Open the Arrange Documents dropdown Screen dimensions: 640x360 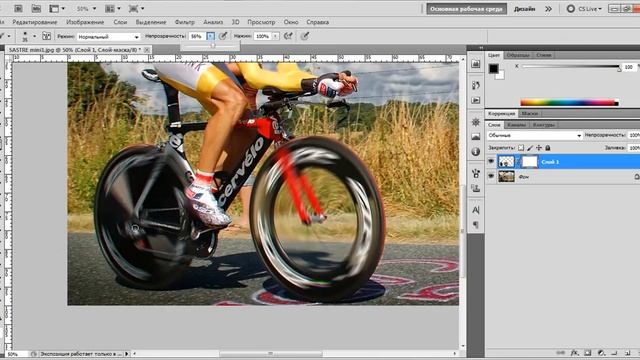pos(113,8)
